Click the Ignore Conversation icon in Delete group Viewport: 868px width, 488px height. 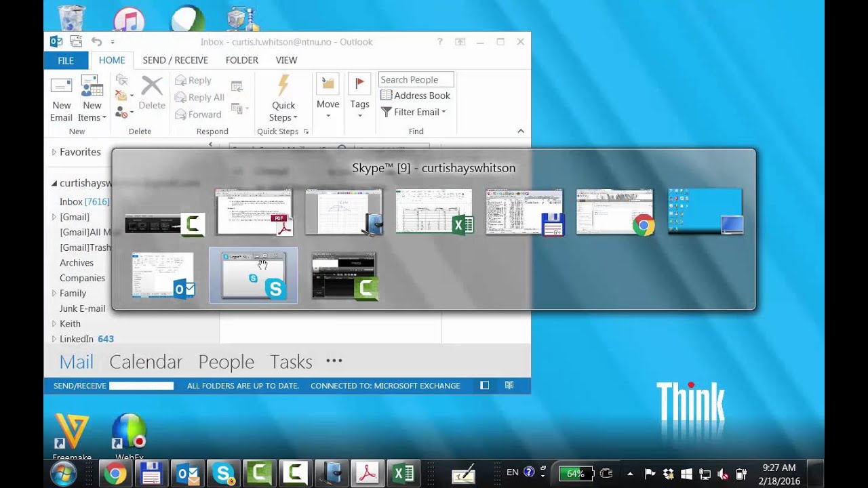pos(121,80)
